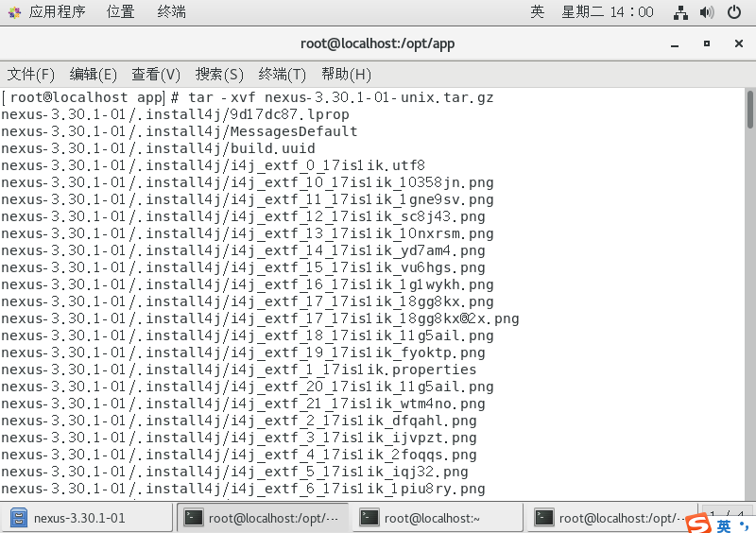
Task: Close the terminal window
Action: click(739, 43)
